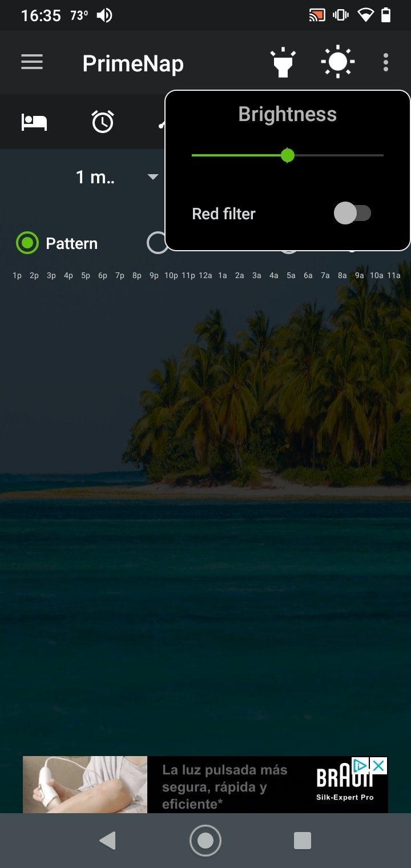Click the Brightness slider handle
Screen dimensions: 411x868
coord(288,155)
